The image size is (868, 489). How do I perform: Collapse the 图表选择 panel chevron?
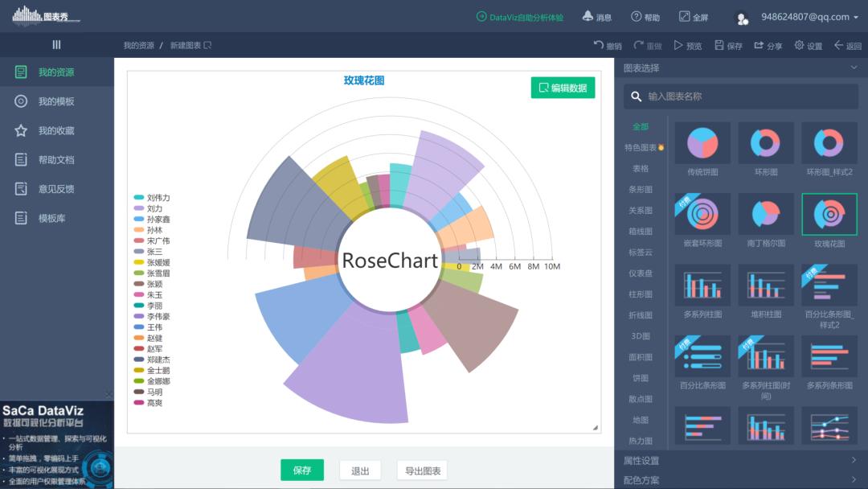pos(854,68)
